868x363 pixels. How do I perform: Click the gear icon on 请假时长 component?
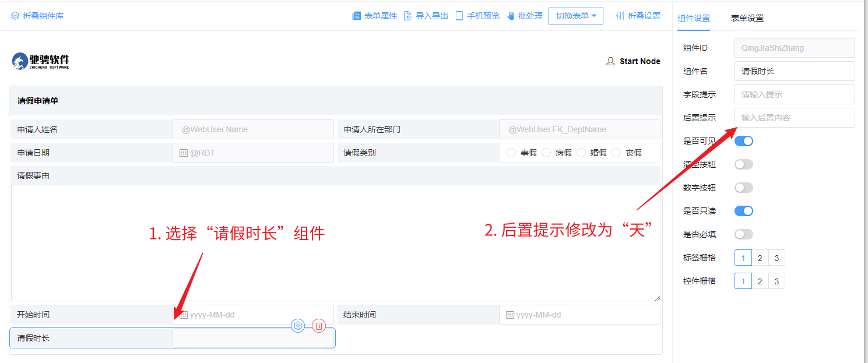click(298, 326)
